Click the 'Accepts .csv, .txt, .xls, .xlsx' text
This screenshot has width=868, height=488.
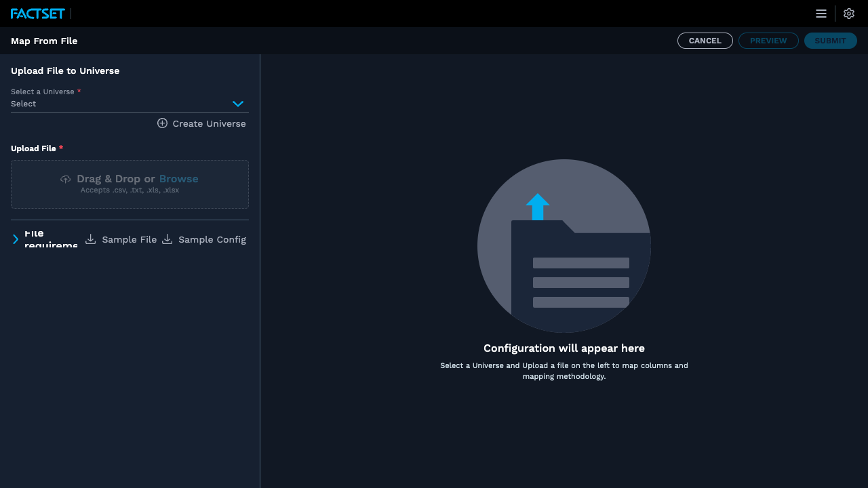pyautogui.click(x=130, y=190)
